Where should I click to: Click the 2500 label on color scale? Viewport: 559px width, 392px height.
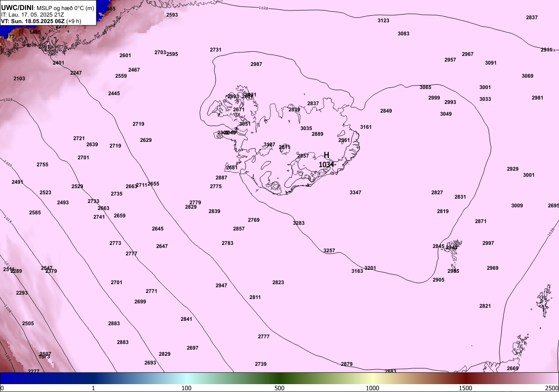pyautogui.click(x=552, y=388)
